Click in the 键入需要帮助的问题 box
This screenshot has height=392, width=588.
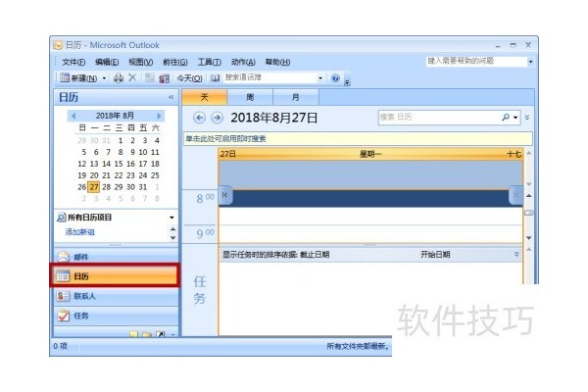(x=476, y=61)
